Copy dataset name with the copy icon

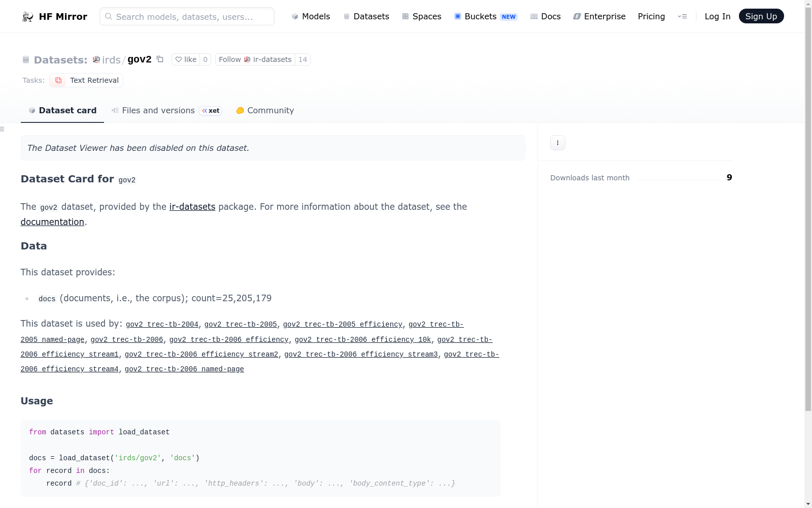pos(160,59)
